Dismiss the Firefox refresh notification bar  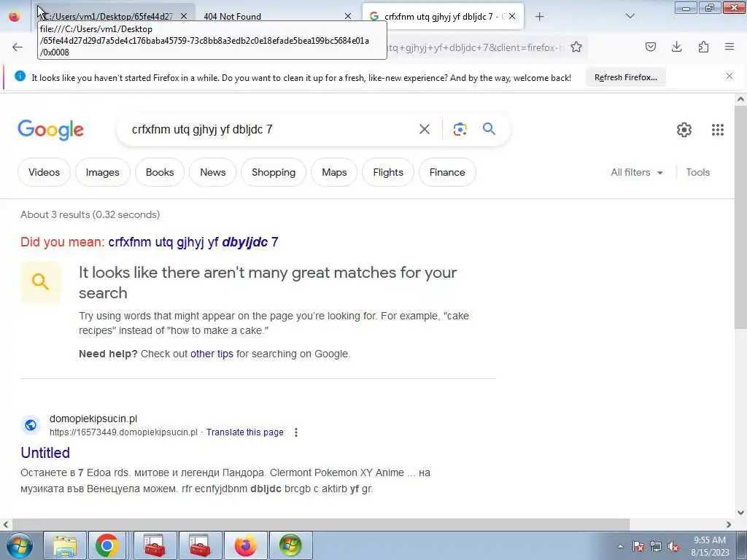pos(729,76)
